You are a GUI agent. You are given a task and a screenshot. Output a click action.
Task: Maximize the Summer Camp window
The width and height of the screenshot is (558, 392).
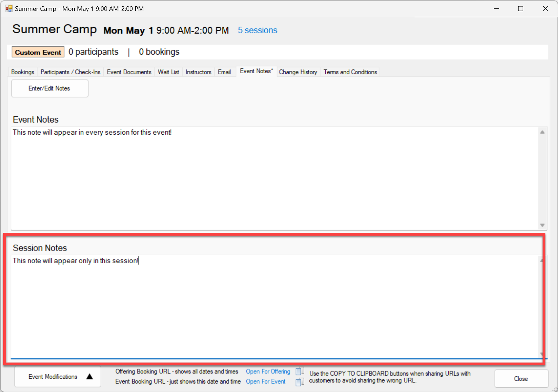pos(521,8)
